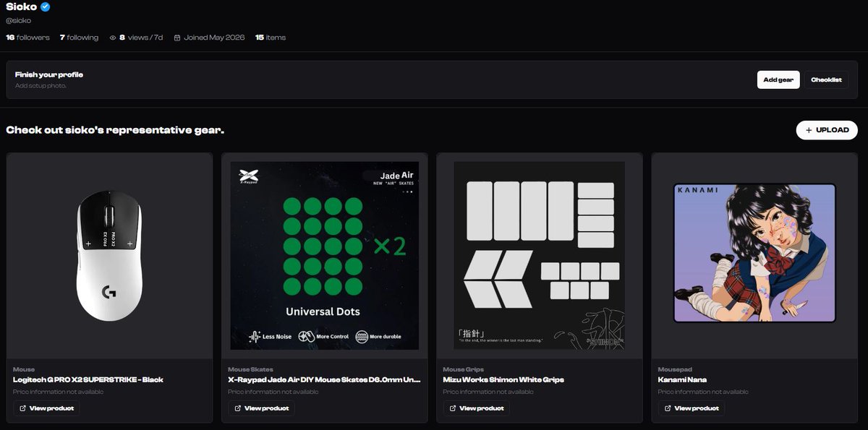This screenshot has height=430, width=868.
Task: Click the @sicko username handle
Action: coord(18,21)
